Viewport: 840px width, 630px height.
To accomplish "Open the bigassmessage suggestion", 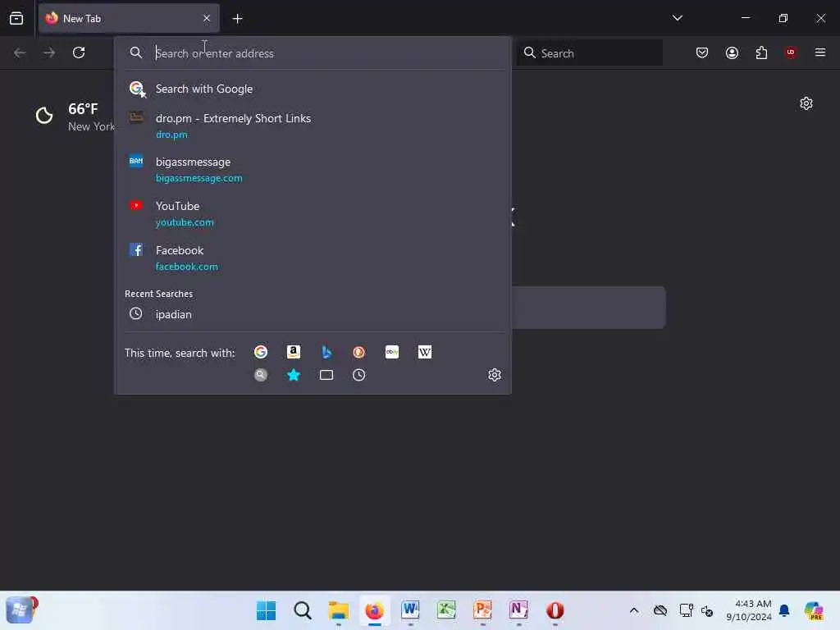I will coord(313,169).
